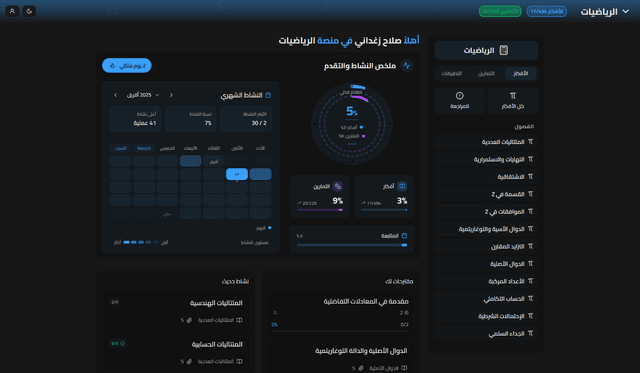Open chapter التزايد المقارن
Image resolution: width=640 pixels, height=373 pixels.
pos(486,246)
